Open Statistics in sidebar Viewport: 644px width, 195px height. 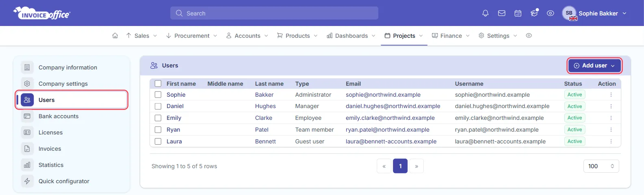click(x=72, y=165)
